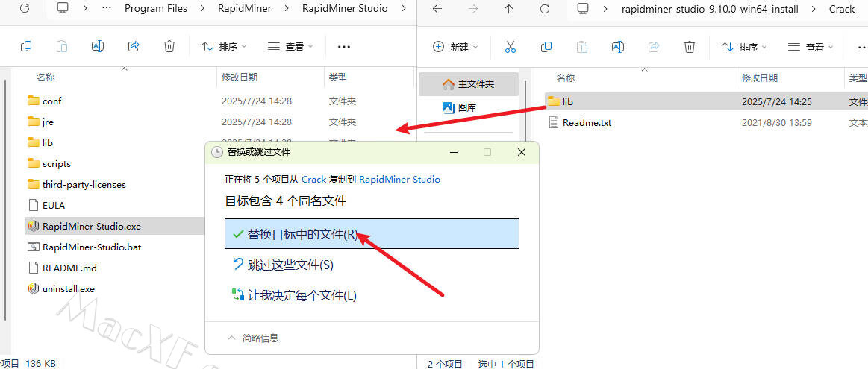Click Crack breadcrumb in right address bar

(841, 9)
